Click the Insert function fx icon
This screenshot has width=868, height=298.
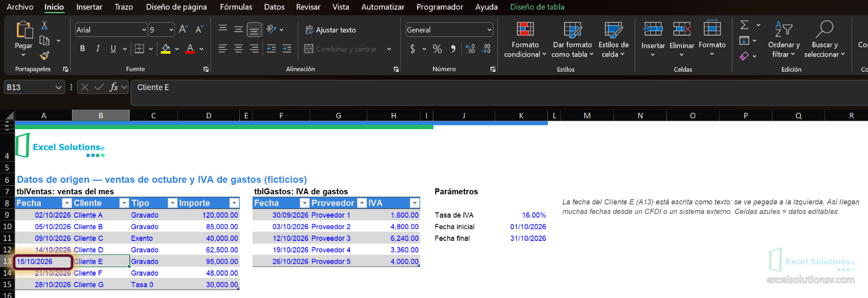(x=114, y=87)
